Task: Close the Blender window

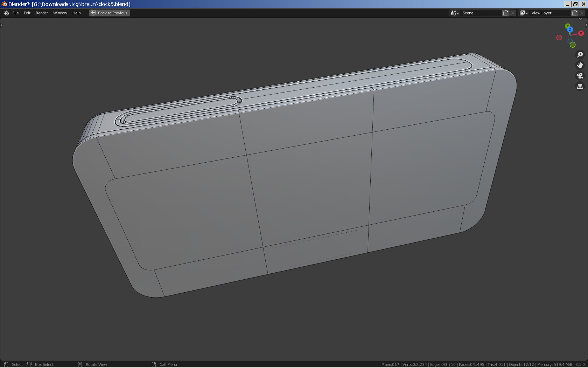Action: point(583,4)
